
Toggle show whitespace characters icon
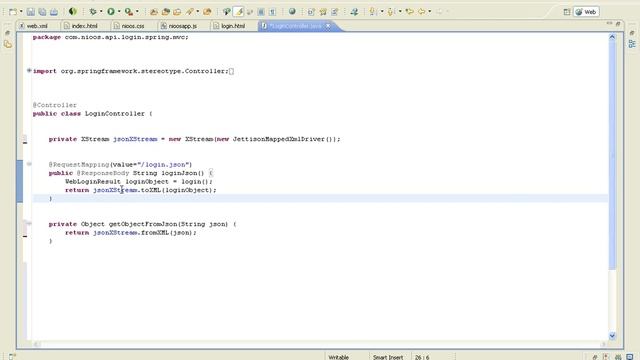(272, 12)
